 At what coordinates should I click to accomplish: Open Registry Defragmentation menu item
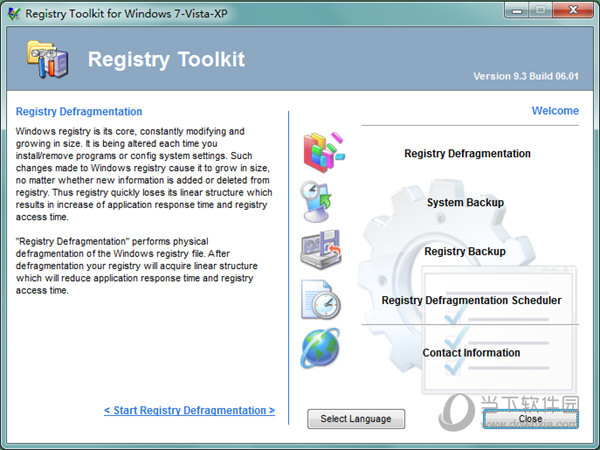coord(467,153)
